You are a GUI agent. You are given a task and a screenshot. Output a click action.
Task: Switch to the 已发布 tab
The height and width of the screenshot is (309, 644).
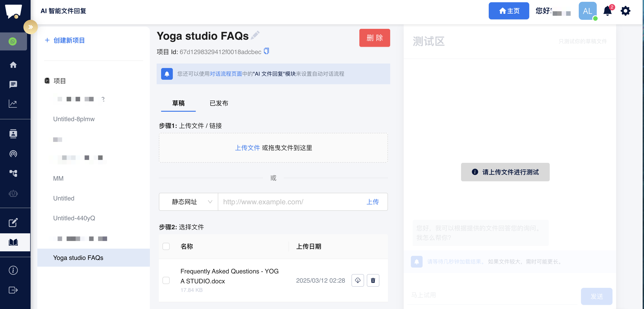(219, 103)
